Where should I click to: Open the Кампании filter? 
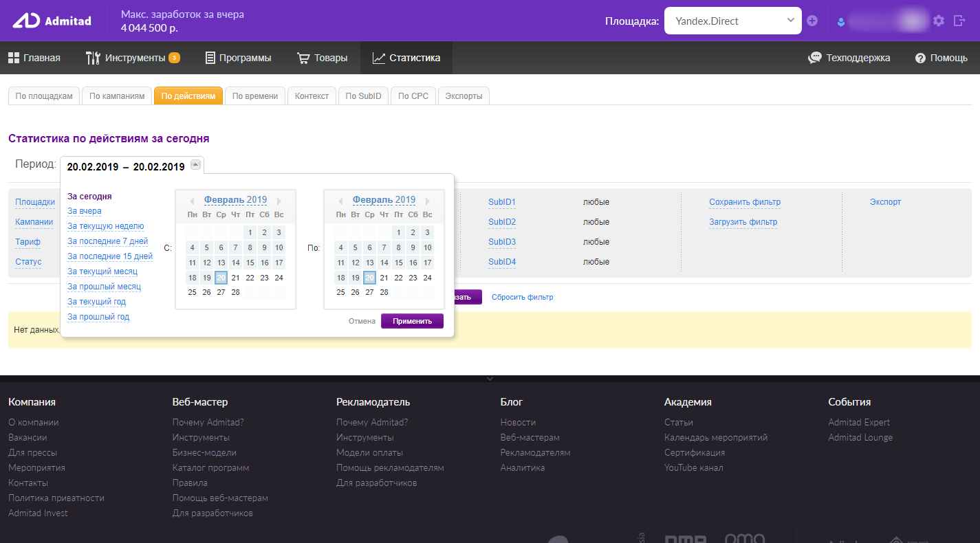point(34,222)
